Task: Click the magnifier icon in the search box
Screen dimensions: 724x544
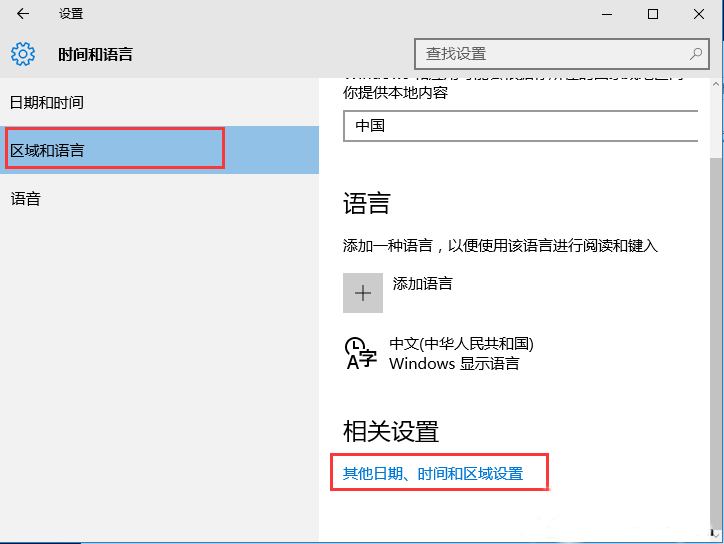Action: (696, 54)
